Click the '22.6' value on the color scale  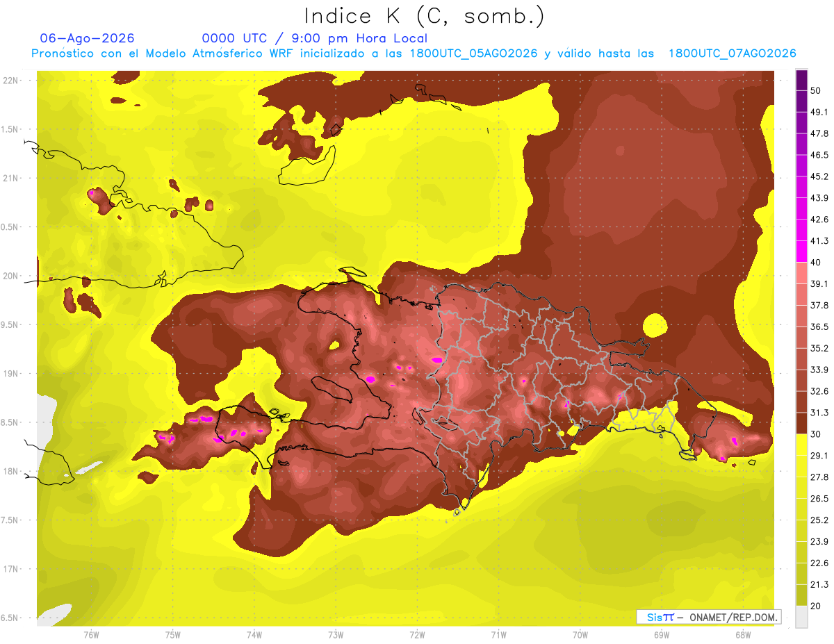pos(819,563)
